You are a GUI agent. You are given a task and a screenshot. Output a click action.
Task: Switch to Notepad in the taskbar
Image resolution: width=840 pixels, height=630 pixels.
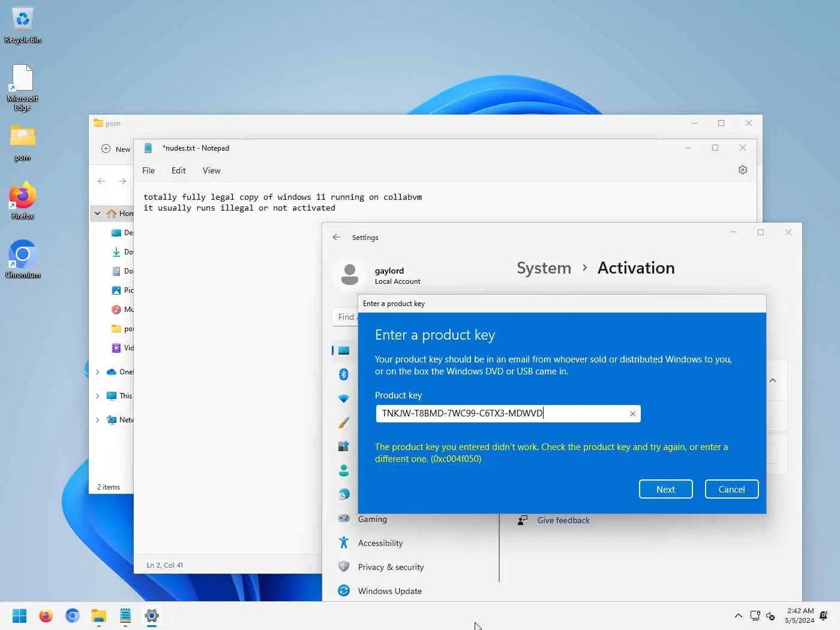click(x=125, y=616)
